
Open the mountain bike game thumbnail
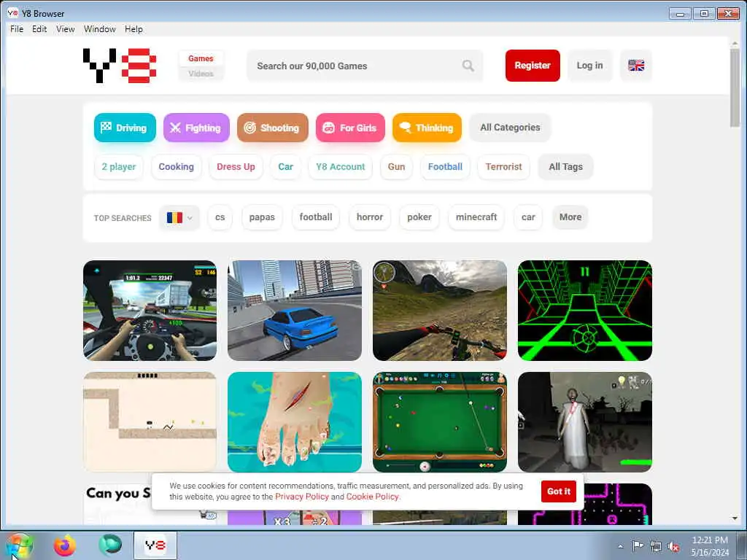point(440,310)
